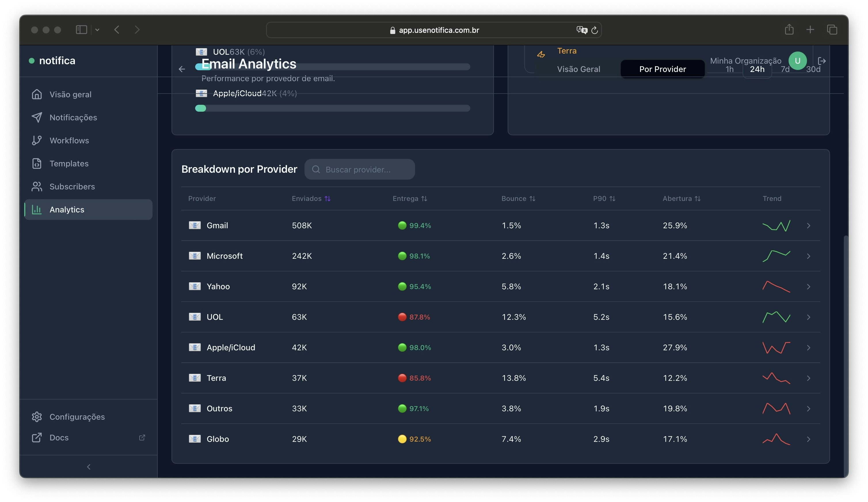Expand the Terra provider row details
Viewport: 868px width, 502px height.
[809, 378]
